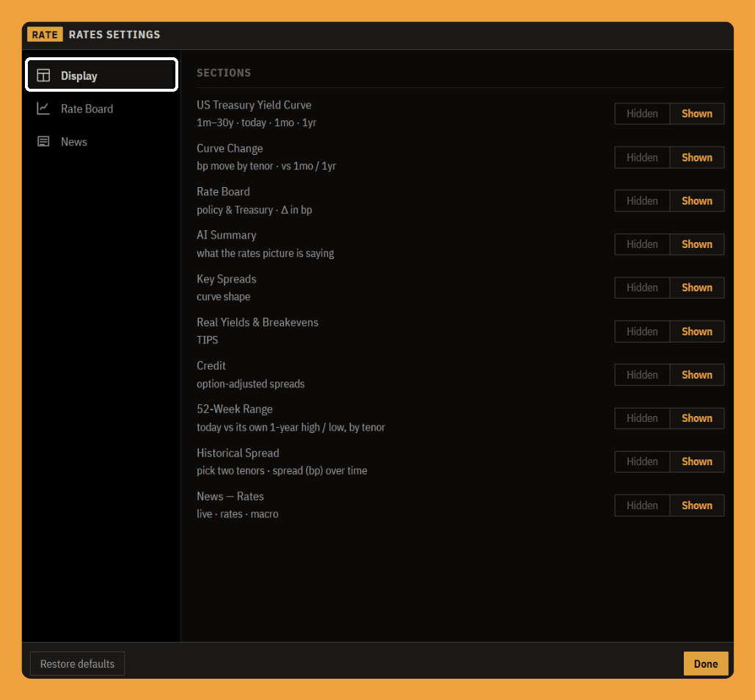Click the AI Summary label

tap(226, 235)
